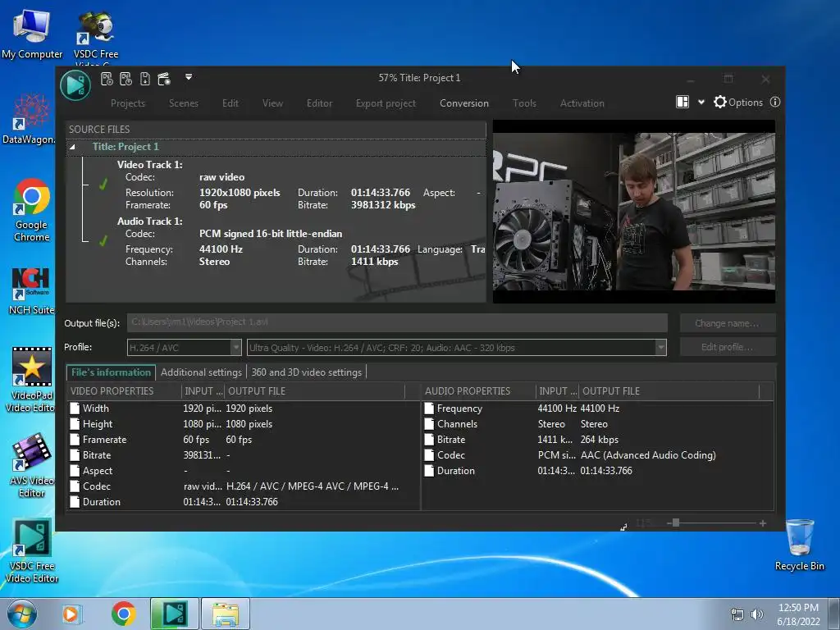This screenshot has height=630, width=840.
Task: Switch to the Conversion tab
Action: coord(464,103)
